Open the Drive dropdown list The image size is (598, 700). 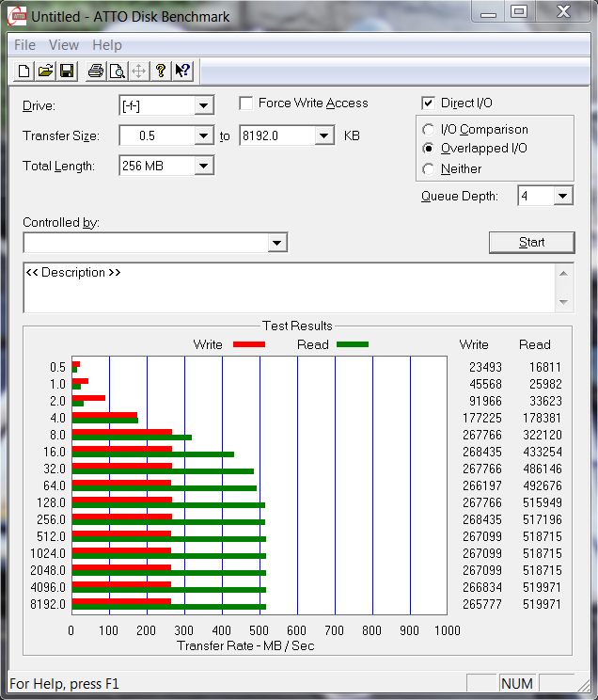click(203, 106)
